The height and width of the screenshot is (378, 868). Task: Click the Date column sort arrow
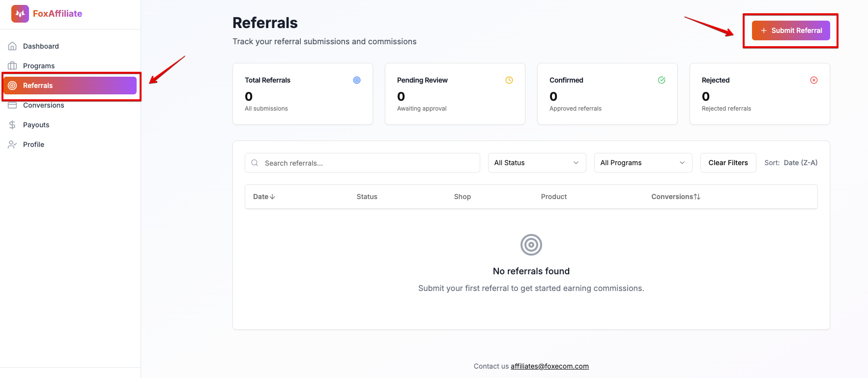coord(272,197)
